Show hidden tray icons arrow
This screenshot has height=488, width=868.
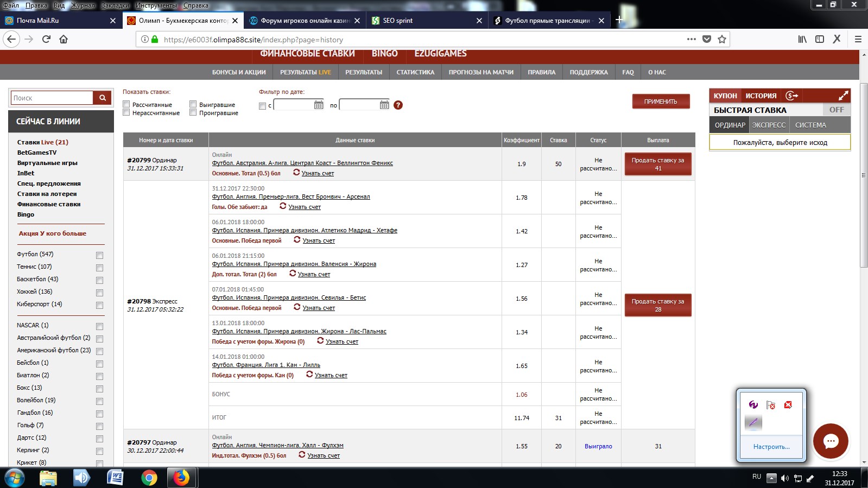click(x=771, y=478)
